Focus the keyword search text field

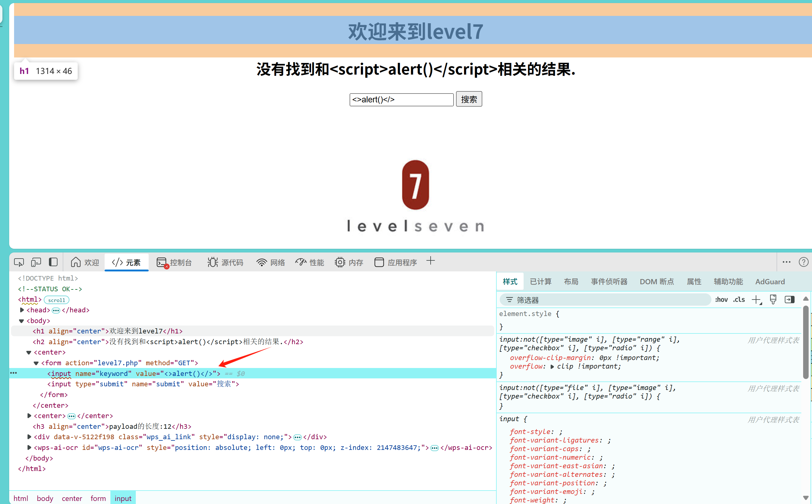(x=401, y=99)
